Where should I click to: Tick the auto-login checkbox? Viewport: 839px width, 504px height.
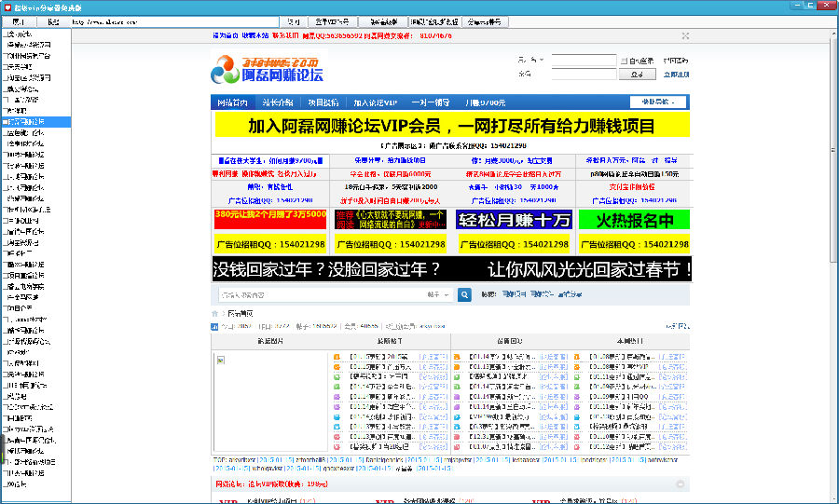click(624, 61)
